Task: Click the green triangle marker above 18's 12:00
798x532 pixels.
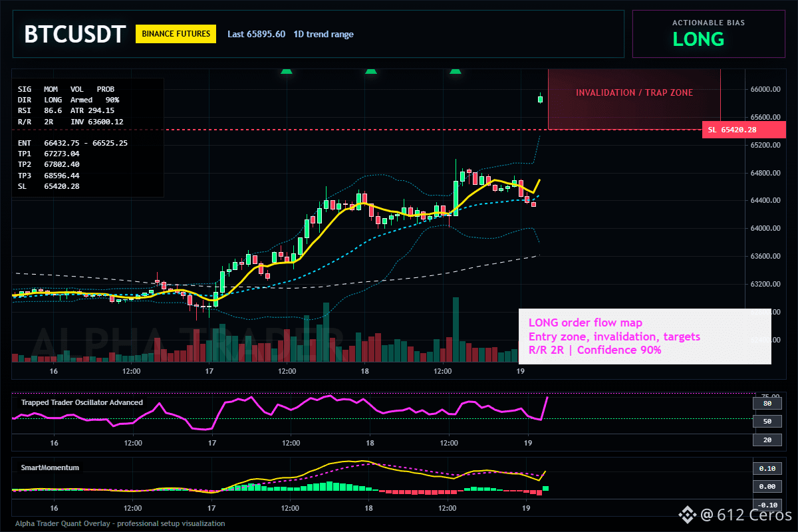Action: click(x=456, y=70)
